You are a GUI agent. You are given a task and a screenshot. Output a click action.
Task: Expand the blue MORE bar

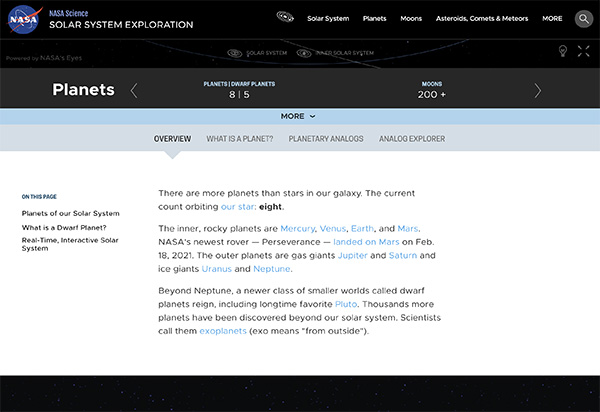point(300,116)
